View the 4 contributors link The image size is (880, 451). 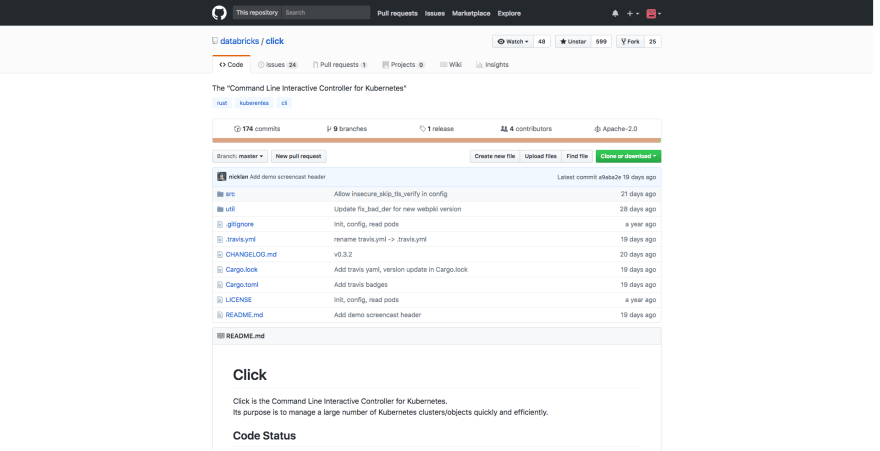tap(526, 129)
